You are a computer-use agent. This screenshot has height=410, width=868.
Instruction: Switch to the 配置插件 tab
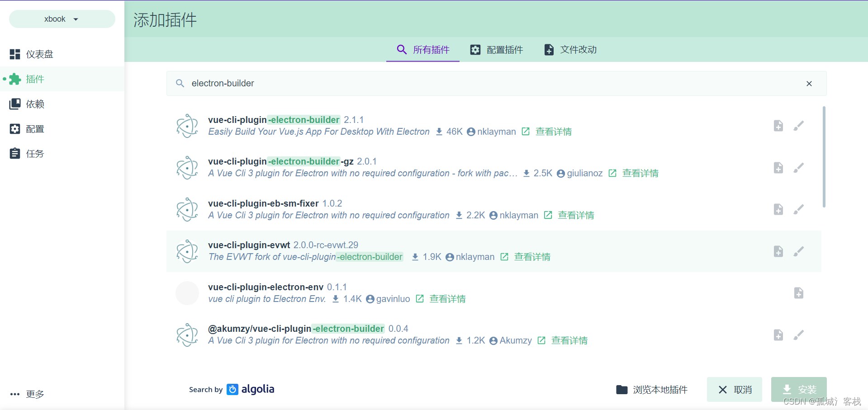(497, 50)
